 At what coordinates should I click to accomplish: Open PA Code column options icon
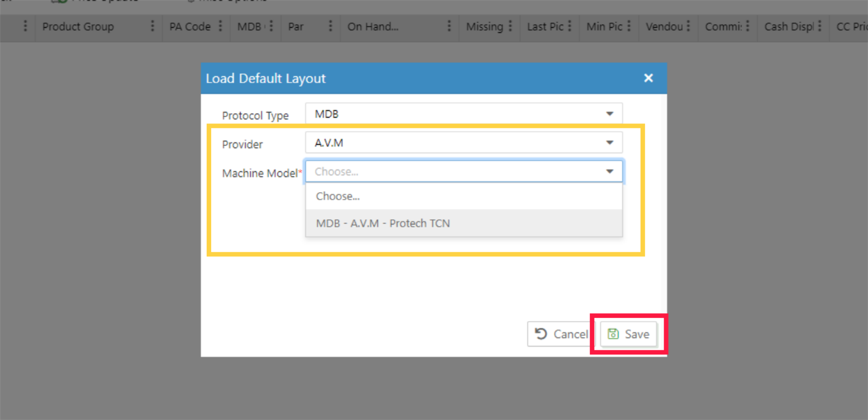pyautogui.click(x=220, y=26)
